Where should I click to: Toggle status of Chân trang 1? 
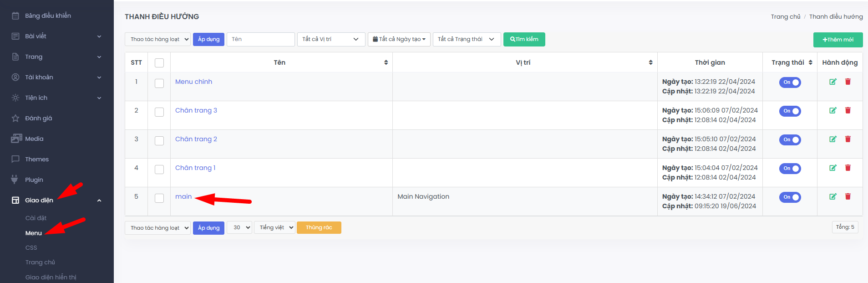pyautogui.click(x=790, y=169)
